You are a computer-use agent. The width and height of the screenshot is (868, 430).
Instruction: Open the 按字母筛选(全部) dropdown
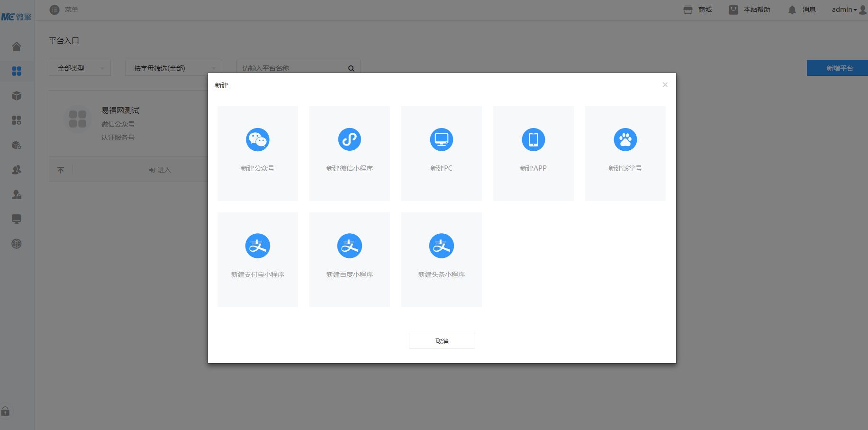tap(173, 68)
